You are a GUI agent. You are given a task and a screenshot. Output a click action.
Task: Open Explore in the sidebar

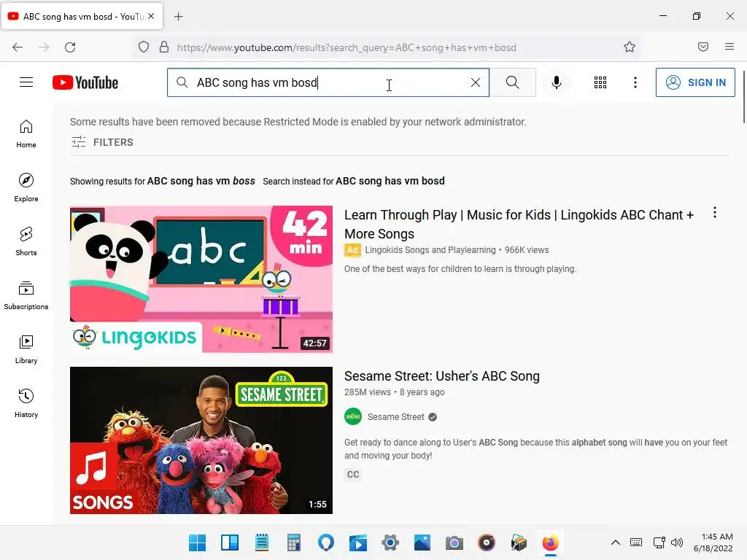click(x=26, y=187)
